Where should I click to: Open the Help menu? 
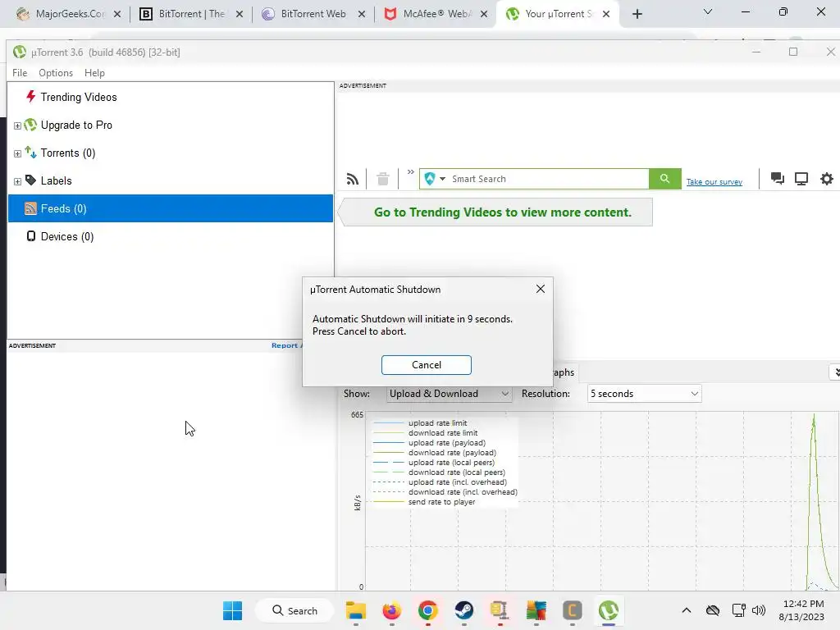click(x=94, y=73)
